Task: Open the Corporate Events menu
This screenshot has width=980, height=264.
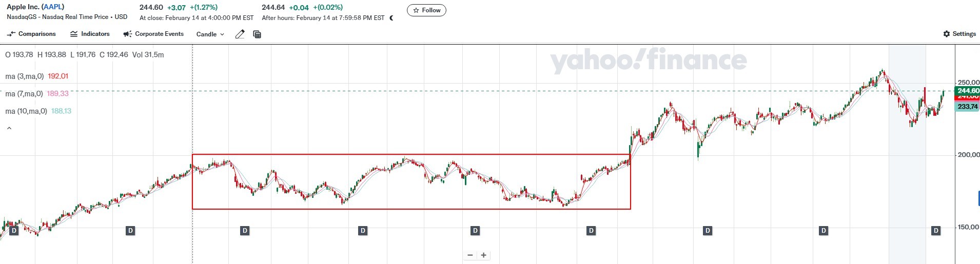Action: coord(153,34)
